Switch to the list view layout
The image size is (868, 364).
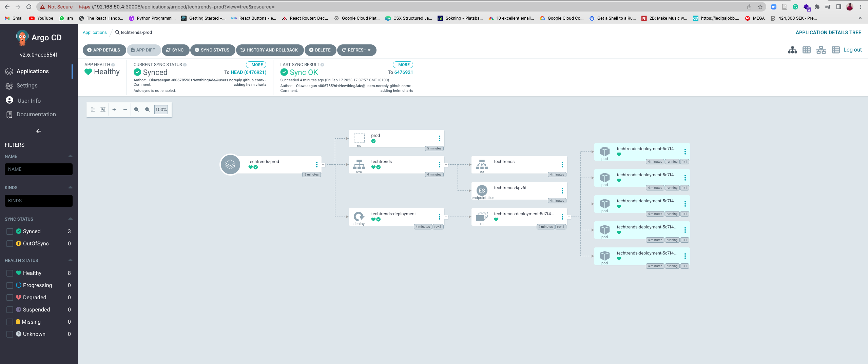click(x=835, y=50)
